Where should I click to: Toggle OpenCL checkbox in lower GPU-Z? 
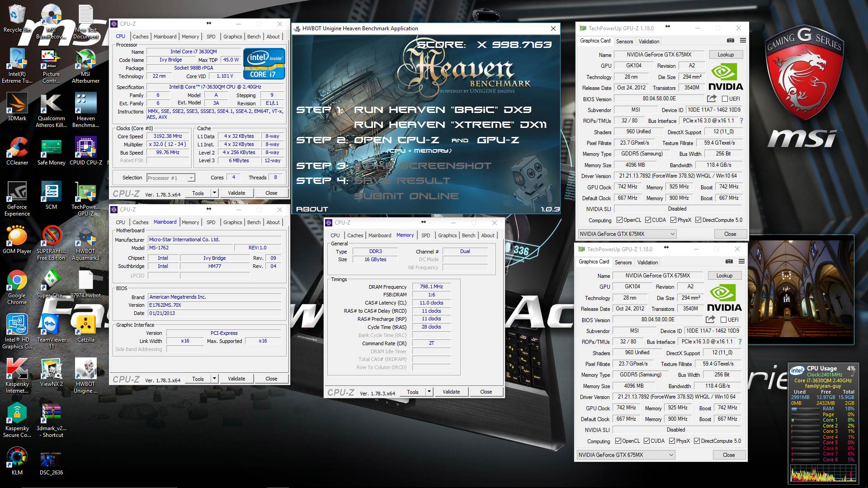618,441
